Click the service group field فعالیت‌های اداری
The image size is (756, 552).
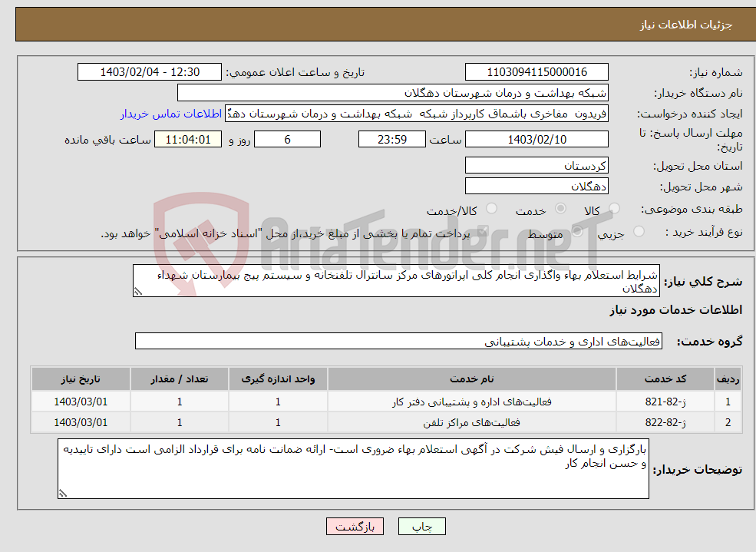399,341
